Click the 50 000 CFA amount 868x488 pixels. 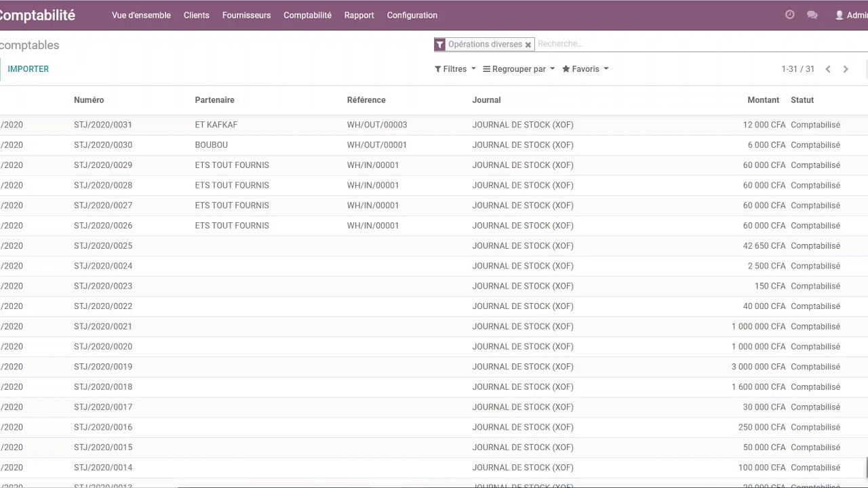point(764,447)
